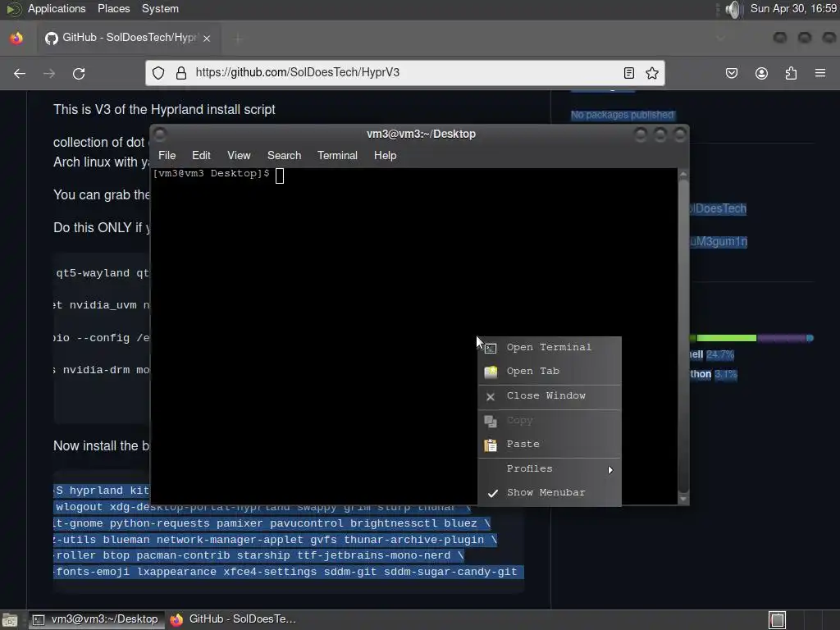The height and width of the screenshot is (630, 840).
Task: Click the Paste clipboard icon in context menu
Action: click(x=491, y=445)
